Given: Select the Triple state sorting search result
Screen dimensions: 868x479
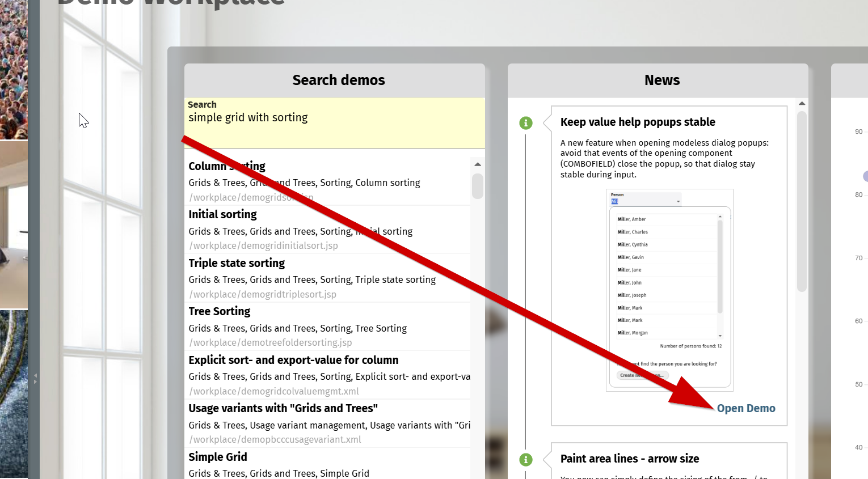Looking at the screenshot, I should [x=237, y=263].
